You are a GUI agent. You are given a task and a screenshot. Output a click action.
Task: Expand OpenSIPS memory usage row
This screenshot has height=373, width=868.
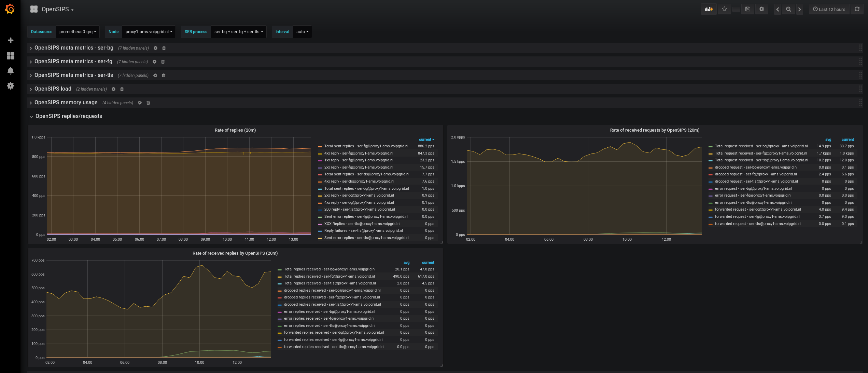[66, 103]
